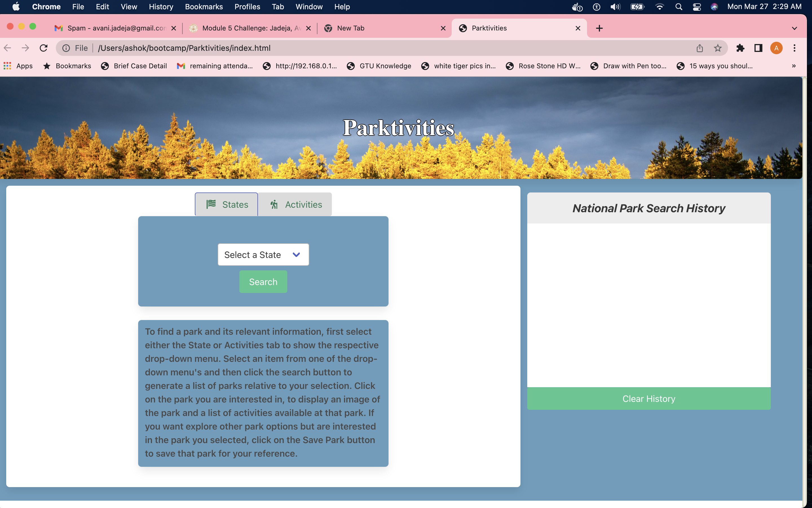Open the Window menu
This screenshot has width=812, height=508.
(x=309, y=7)
